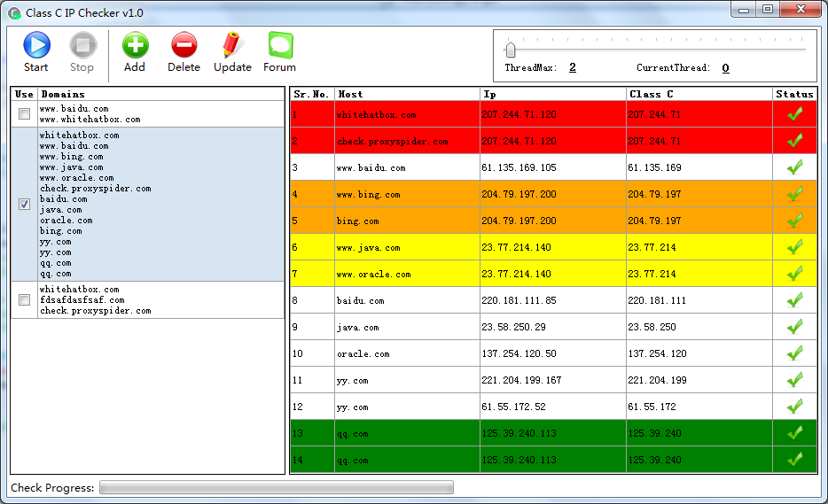Sort by the Host column header
This screenshot has width=828, height=504.
point(406,94)
